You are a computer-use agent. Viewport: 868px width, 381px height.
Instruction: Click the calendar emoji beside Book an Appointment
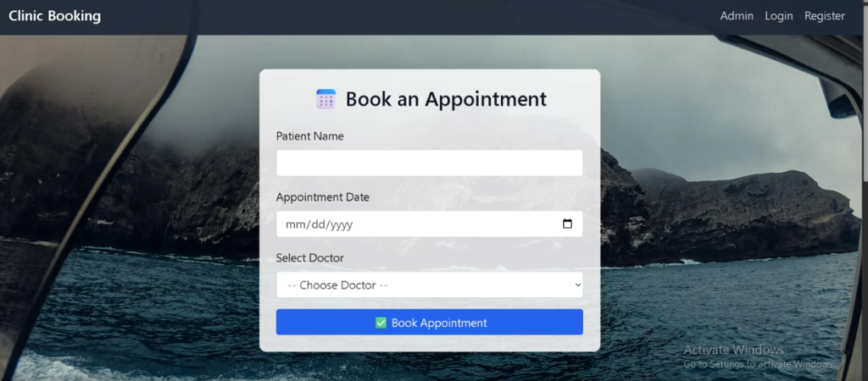click(x=326, y=99)
